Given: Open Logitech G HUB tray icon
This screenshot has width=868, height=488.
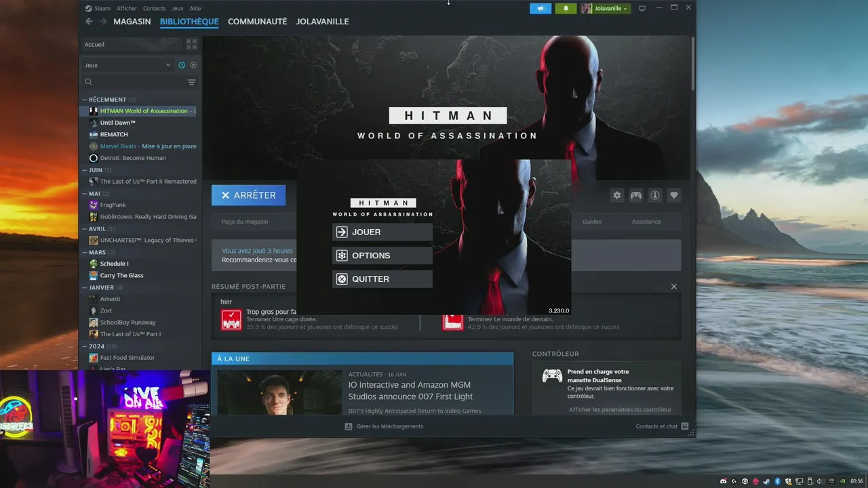Looking at the screenshot, I should pos(734,481).
